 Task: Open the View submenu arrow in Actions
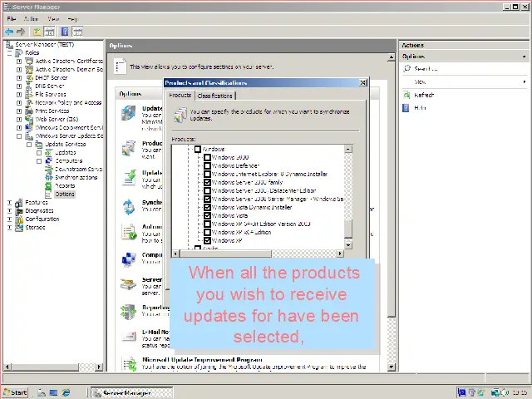click(x=525, y=81)
